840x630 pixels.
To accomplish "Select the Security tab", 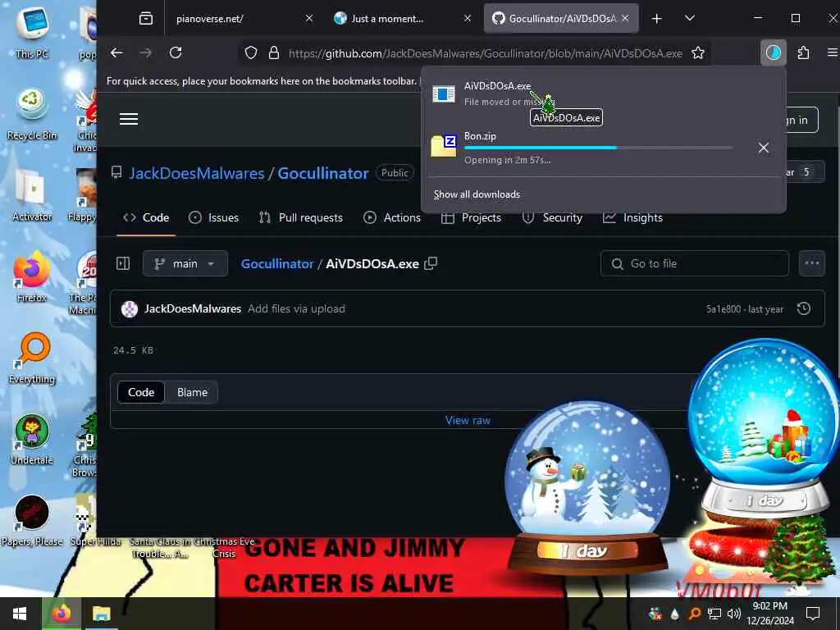I will (552, 217).
